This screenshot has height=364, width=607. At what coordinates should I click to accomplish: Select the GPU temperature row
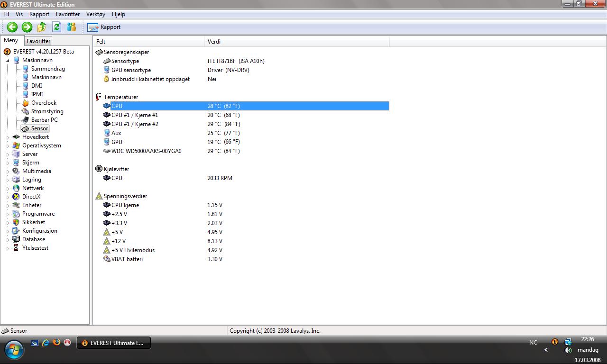(x=241, y=142)
